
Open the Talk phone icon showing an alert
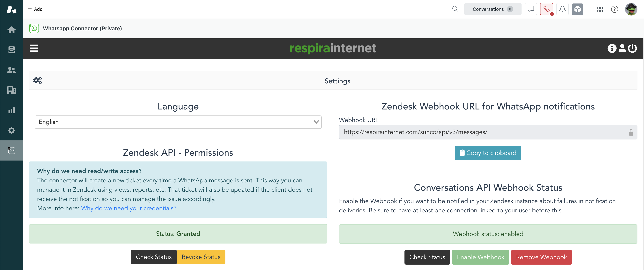(546, 9)
